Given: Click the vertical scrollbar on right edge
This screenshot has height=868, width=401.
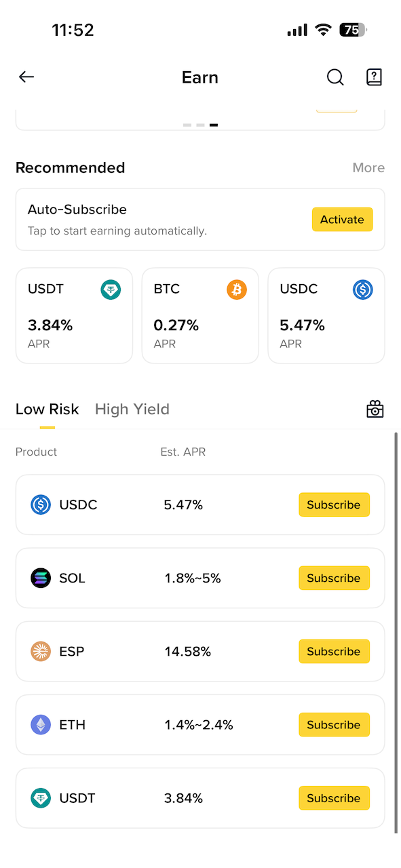Looking at the screenshot, I should pyautogui.click(x=396, y=632).
